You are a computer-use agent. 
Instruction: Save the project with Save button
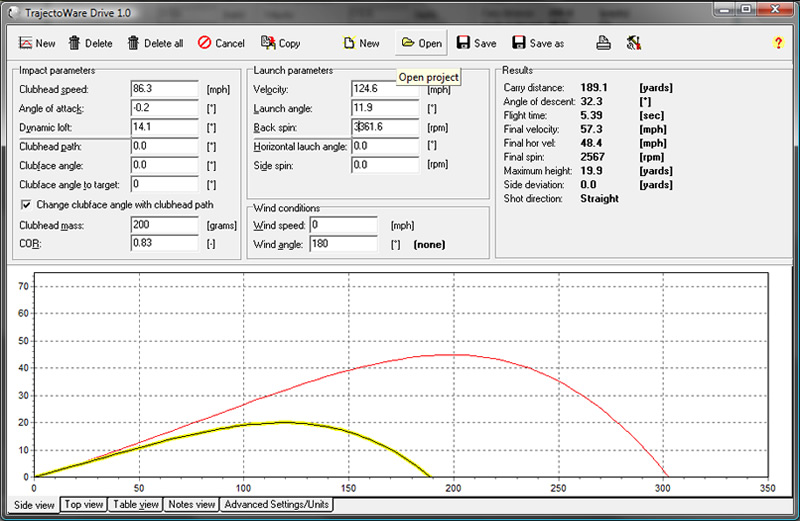477,43
